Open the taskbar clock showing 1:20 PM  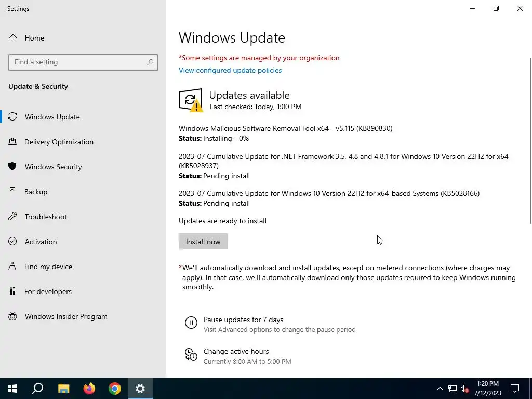(x=487, y=389)
